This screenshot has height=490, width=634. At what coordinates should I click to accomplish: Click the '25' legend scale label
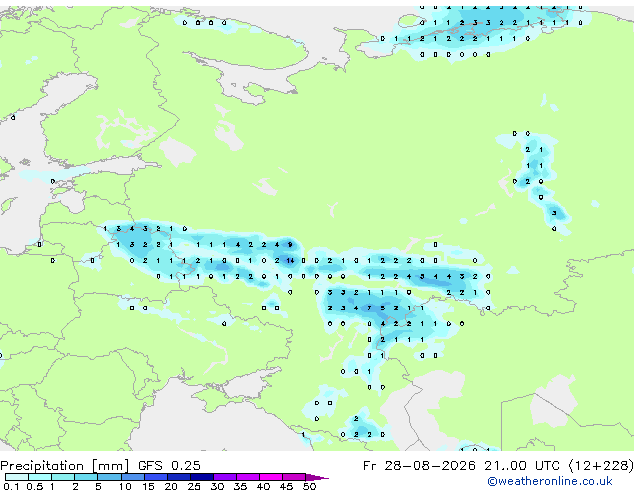[x=194, y=486]
